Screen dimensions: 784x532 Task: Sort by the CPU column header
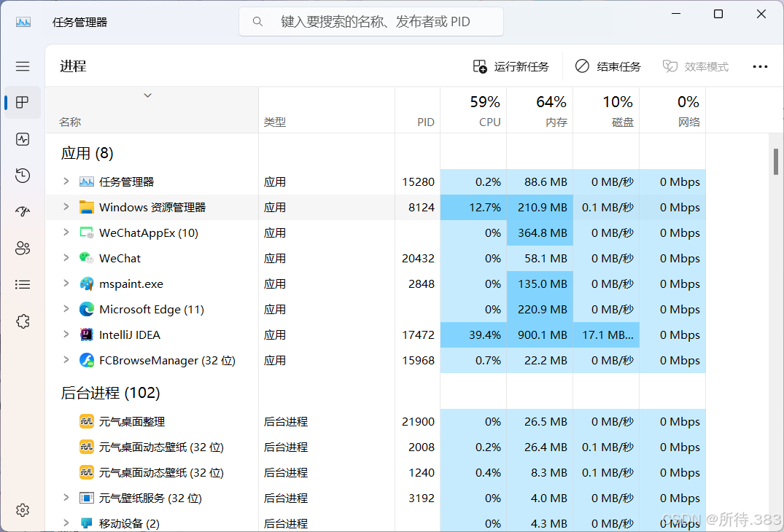(x=473, y=110)
